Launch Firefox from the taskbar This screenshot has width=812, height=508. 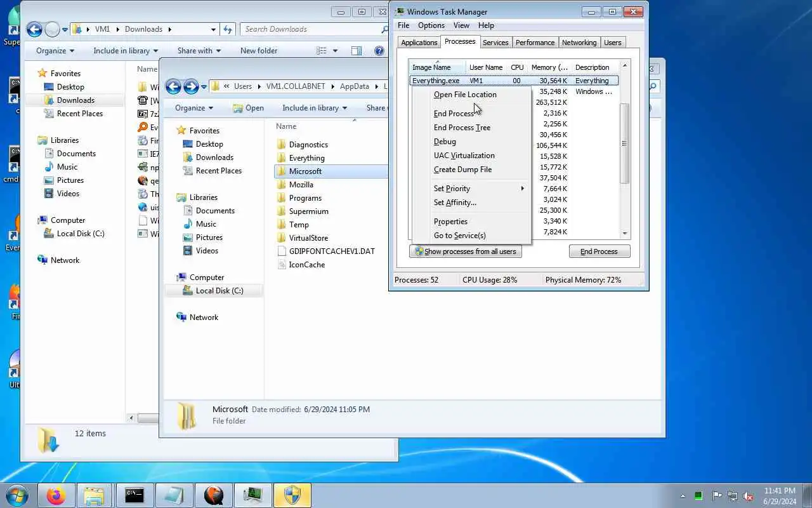[56, 495]
